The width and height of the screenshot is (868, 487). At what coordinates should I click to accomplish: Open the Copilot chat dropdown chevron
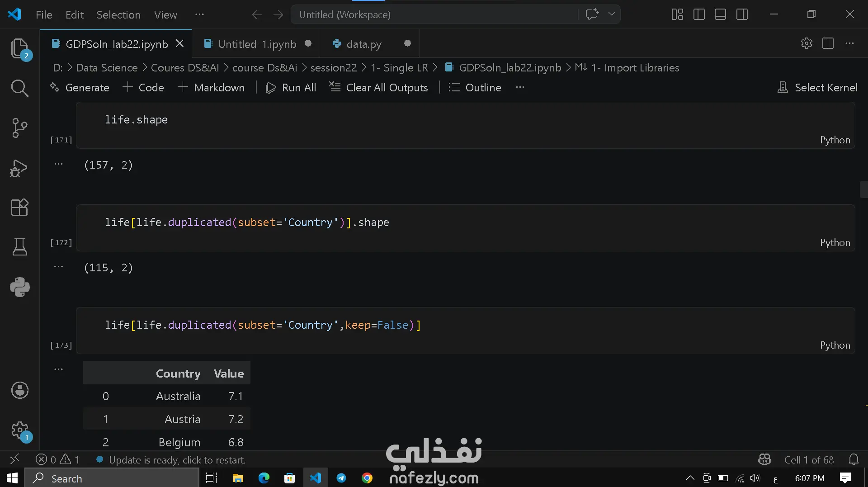pyautogui.click(x=612, y=14)
